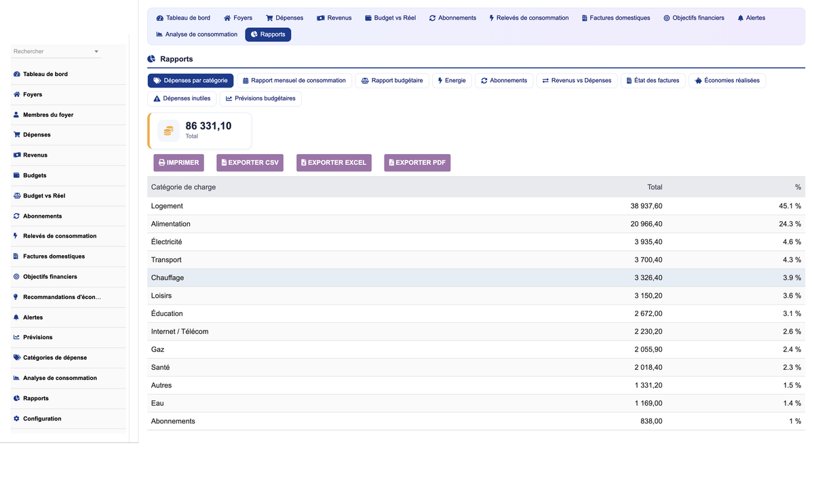Click the bell icon beside sidebar Alertes
Image resolution: width=814 pixels, height=504 pixels.
point(16,317)
